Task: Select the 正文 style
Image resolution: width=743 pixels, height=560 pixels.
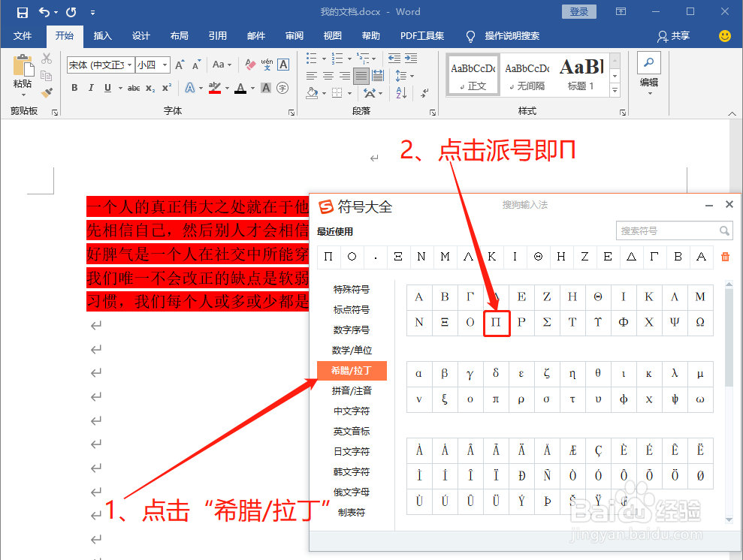Action: tap(473, 76)
